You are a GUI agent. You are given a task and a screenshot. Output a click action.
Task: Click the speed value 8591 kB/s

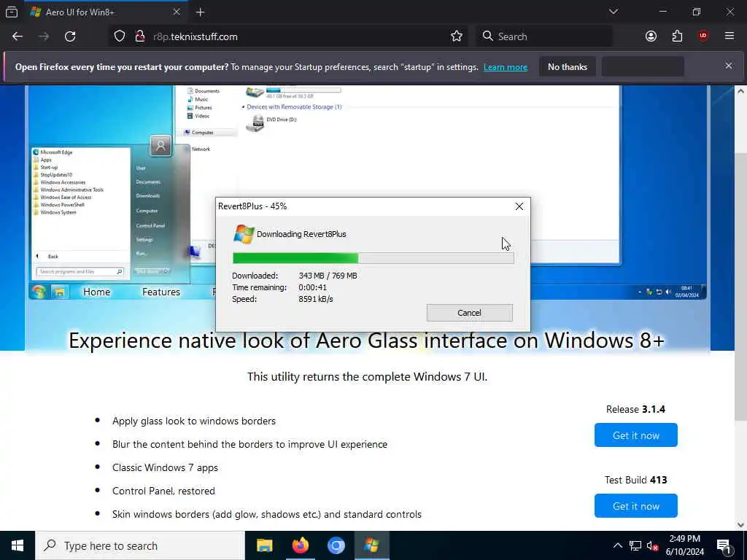point(315,299)
